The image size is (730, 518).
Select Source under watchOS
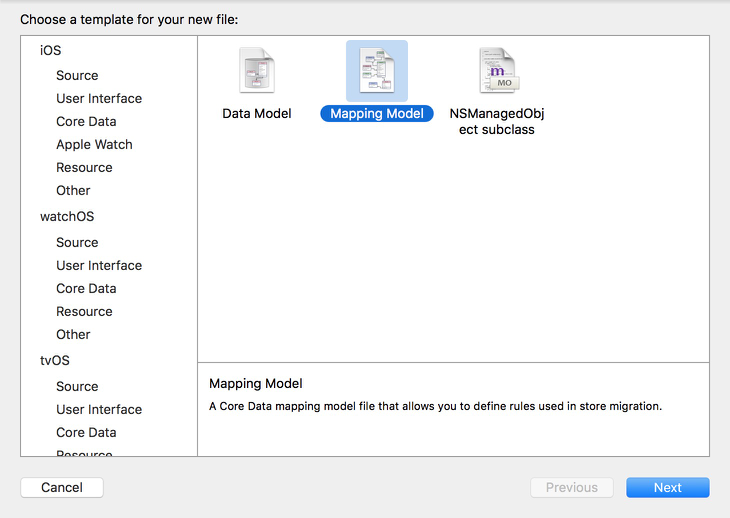click(77, 242)
